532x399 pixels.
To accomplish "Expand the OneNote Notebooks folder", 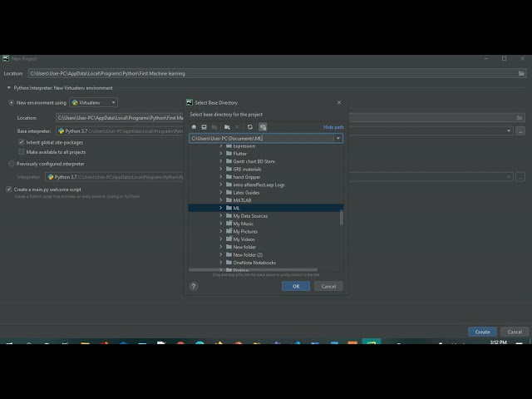I will click(221, 263).
